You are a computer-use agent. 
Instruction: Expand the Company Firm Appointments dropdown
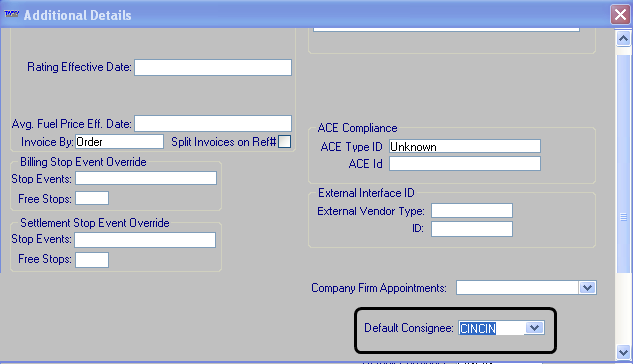point(588,288)
